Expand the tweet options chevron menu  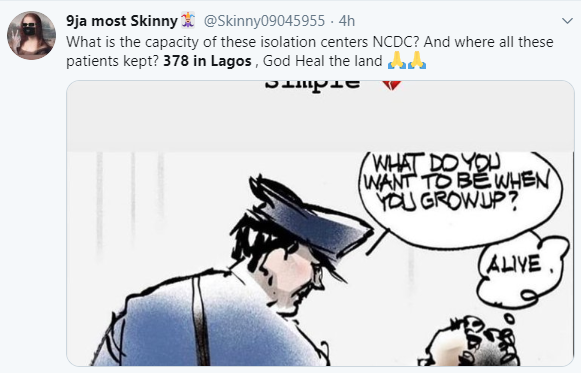point(567,21)
